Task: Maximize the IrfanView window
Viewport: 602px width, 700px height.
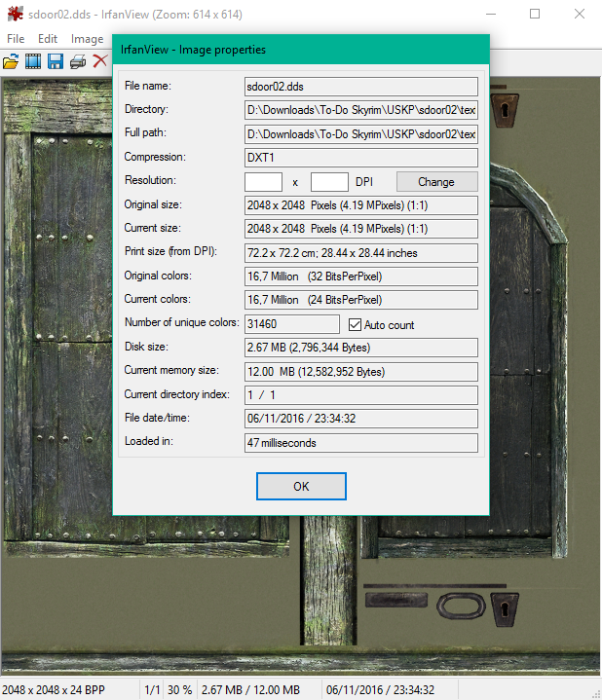Action: pos(535,15)
